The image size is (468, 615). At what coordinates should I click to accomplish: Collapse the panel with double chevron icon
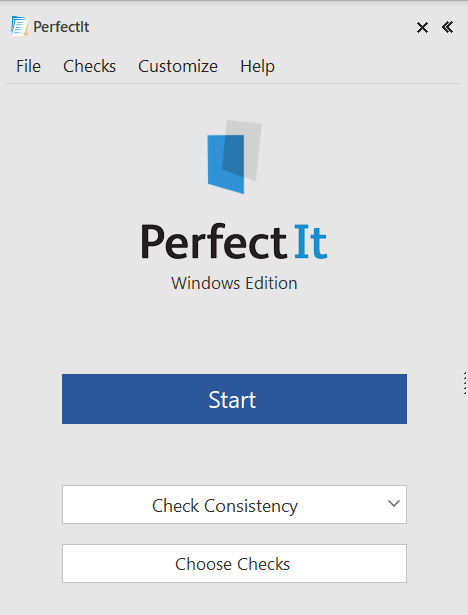(x=447, y=27)
